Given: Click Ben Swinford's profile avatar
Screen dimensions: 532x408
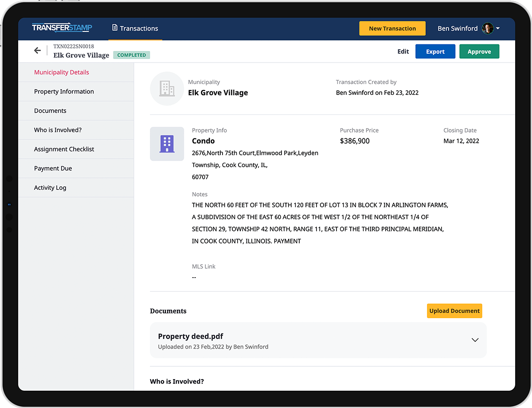Looking at the screenshot, I should coord(488,28).
